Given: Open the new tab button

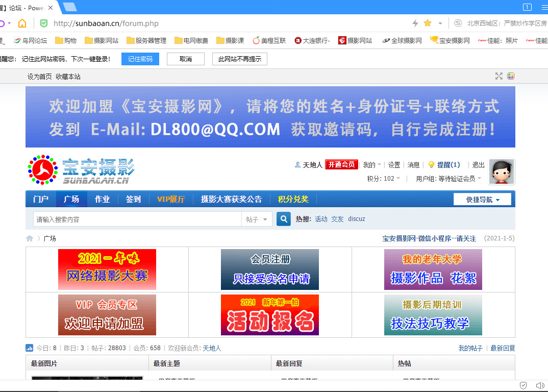Looking at the screenshot, I should pyautogui.click(x=70, y=7).
